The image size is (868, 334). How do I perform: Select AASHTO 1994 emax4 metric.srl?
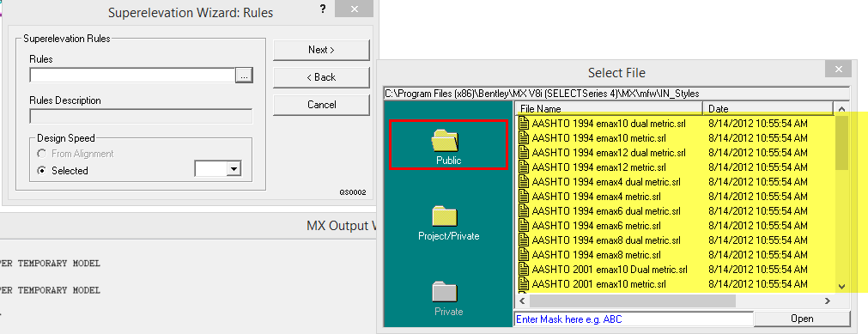coord(596,197)
